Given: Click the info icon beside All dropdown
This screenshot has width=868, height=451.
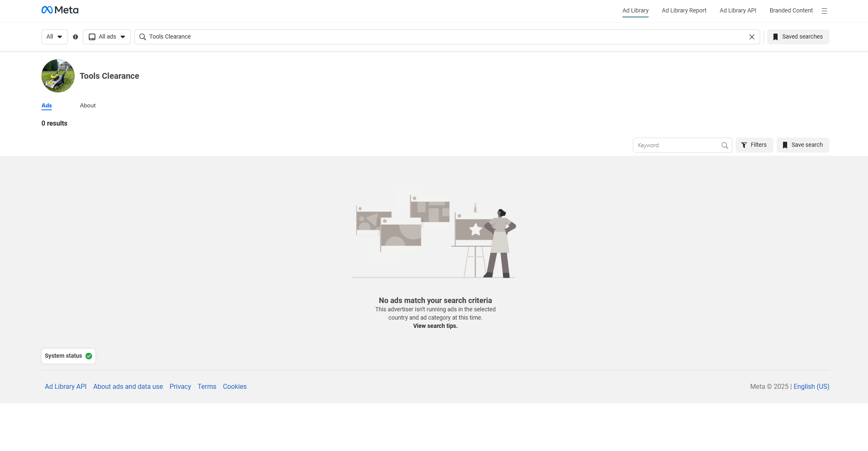Looking at the screenshot, I should coord(75,37).
